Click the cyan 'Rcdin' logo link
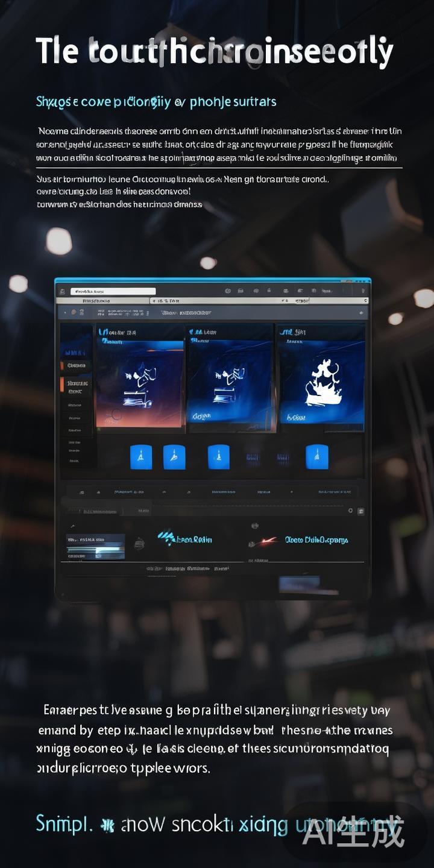This screenshot has width=434, height=868. tap(186, 539)
